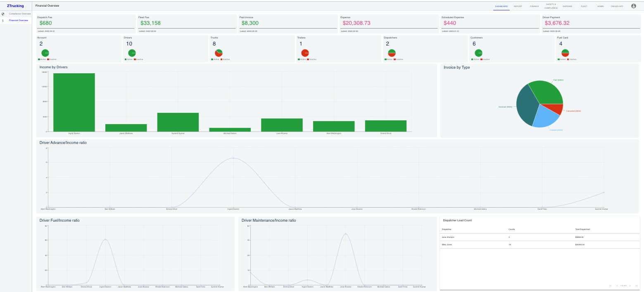Switch to the Dashboard tab

pyautogui.click(x=501, y=6)
